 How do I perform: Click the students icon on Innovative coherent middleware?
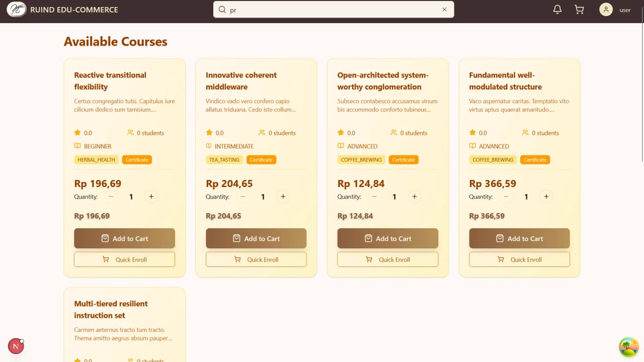[262, 133]
